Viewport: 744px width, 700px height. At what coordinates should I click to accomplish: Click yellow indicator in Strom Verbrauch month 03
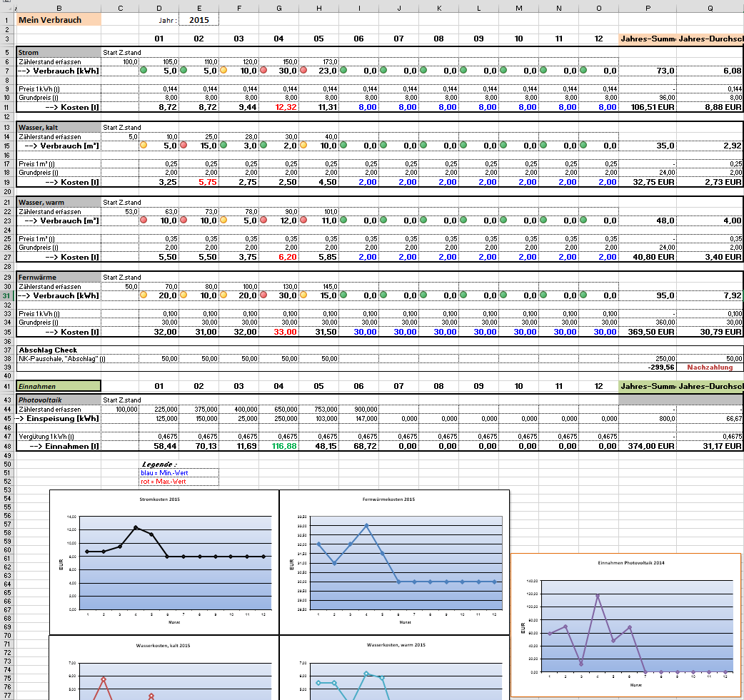click(x=223, y=71)
